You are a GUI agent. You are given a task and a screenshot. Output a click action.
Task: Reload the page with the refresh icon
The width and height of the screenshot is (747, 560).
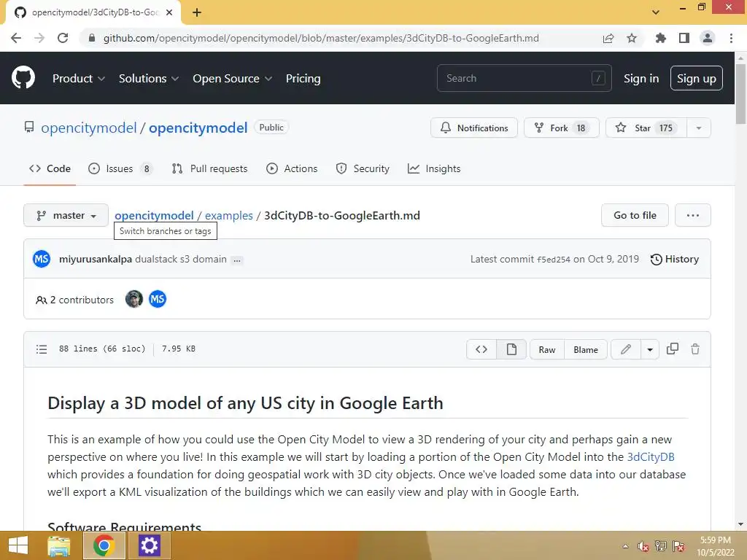[x=63, y=38]
